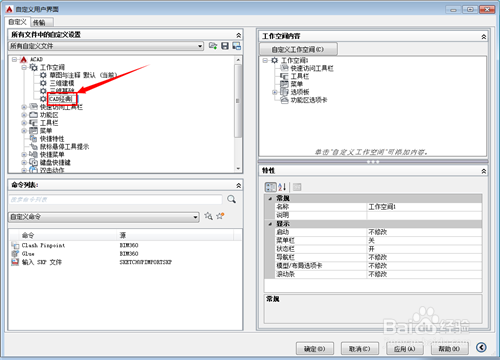Click the 应用 button
This screenshot has width=500, height=360.
tap(405, 349)
